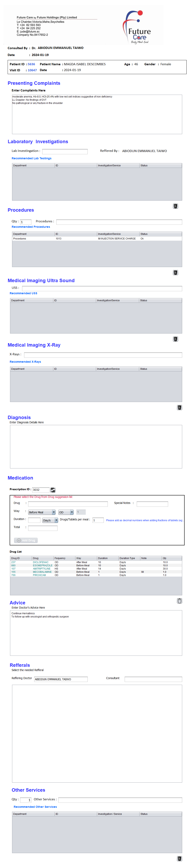Open the Day/s duration type dropdown

[x=50, y=520]
